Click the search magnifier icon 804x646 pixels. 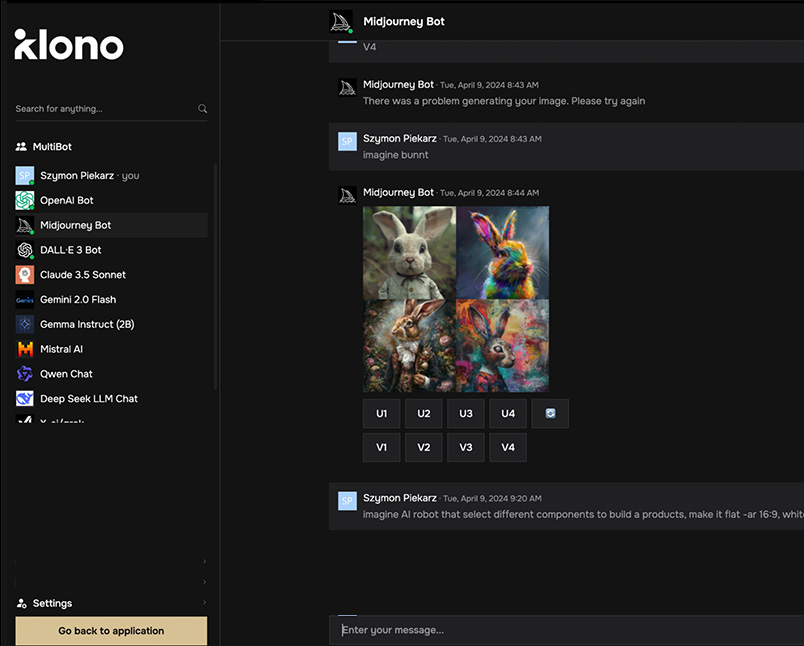pyautogui.click(x=203, y=109)
